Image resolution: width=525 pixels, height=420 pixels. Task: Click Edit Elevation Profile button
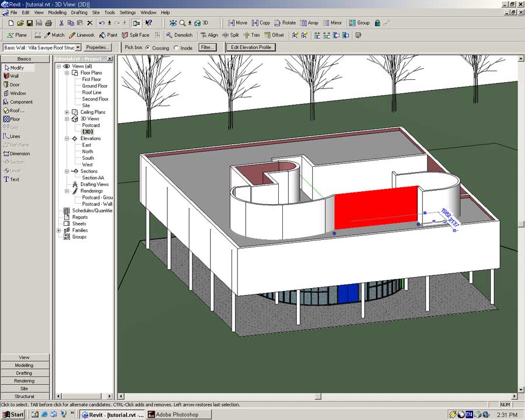click(x=251, y=48)
